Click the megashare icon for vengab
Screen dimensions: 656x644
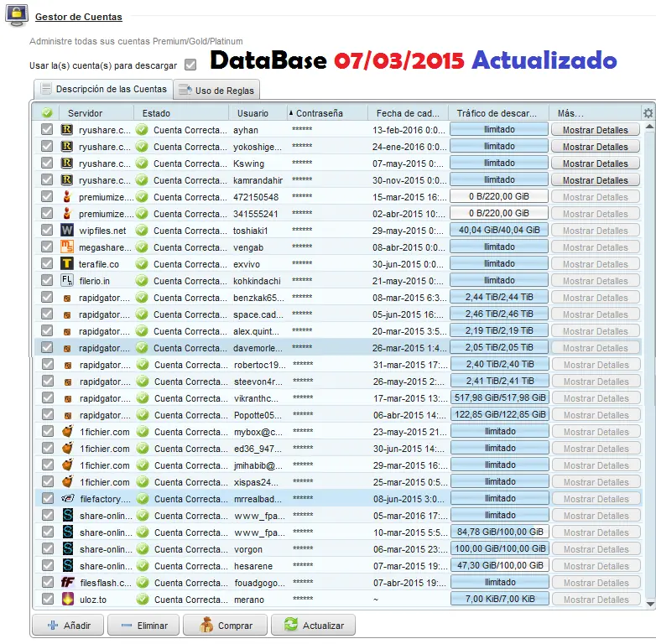(x=67, y=247)
